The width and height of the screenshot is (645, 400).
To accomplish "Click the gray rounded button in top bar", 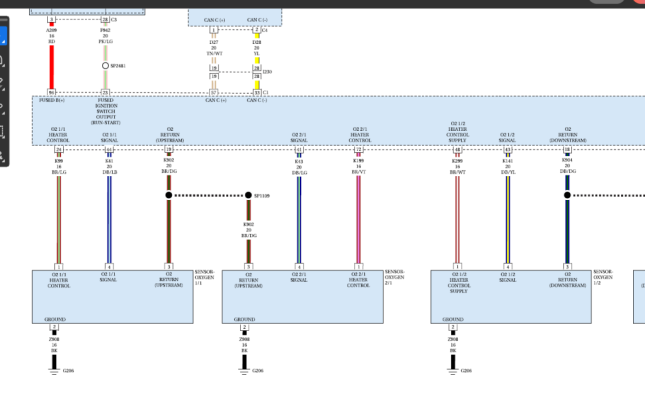I will click(606, 1).
